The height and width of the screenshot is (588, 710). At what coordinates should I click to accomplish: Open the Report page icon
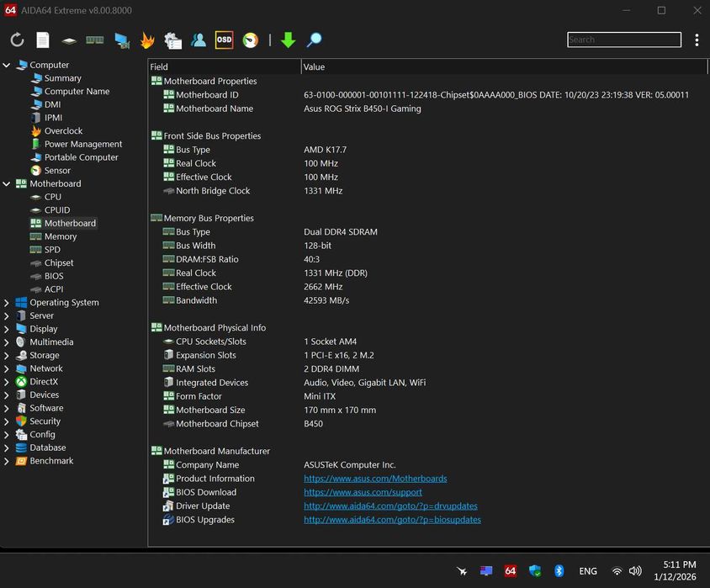[x=42, y=40]
